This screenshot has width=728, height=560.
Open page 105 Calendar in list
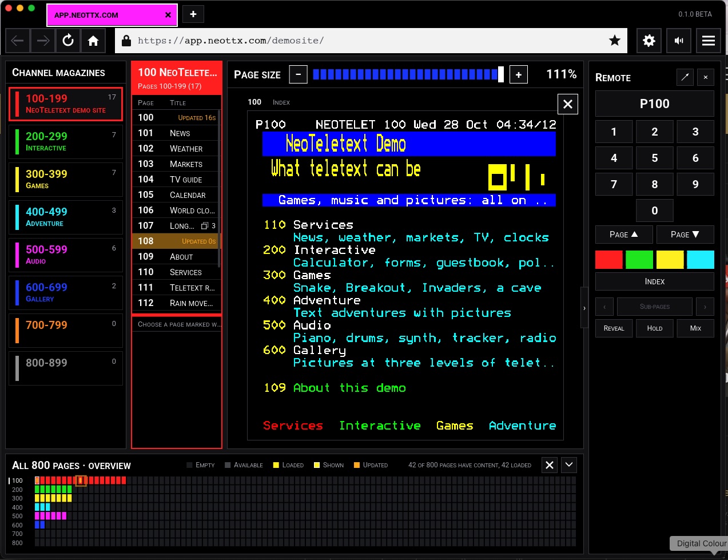(175, 195)
